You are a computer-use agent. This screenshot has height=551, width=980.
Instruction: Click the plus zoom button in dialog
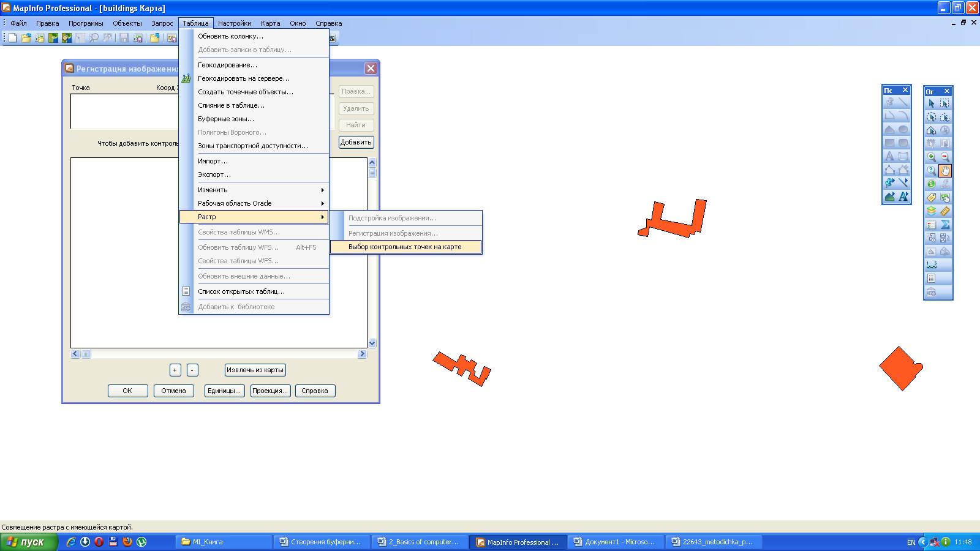[175, 370]
